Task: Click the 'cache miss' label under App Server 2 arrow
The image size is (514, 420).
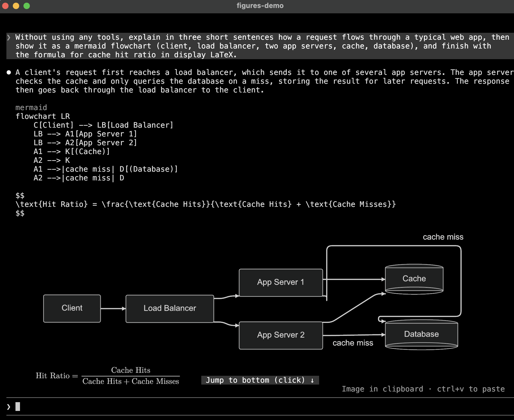Action: click(353, 343)
